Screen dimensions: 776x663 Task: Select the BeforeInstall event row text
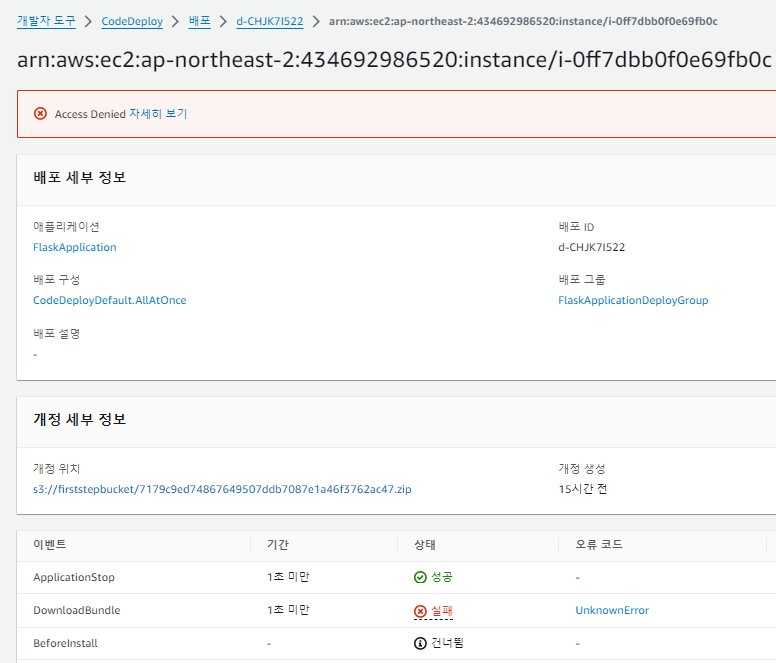[65, 643]
